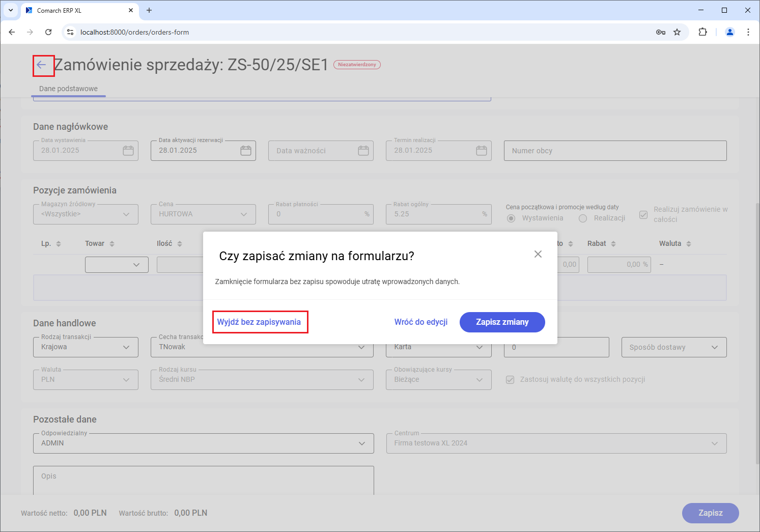Click the Niezatwierdzony status badge
The height and width of the screenshot is (532, 760).
[x=357, y=65]
